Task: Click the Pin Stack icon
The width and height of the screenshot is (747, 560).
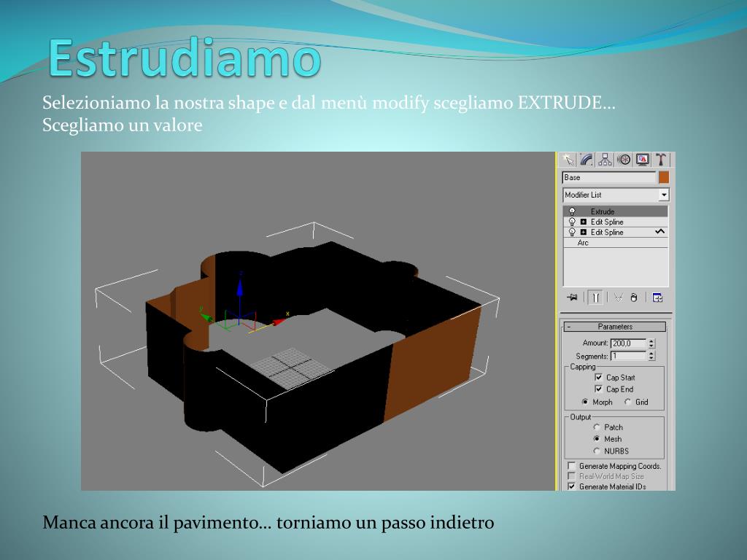Action: click(572, 297)
